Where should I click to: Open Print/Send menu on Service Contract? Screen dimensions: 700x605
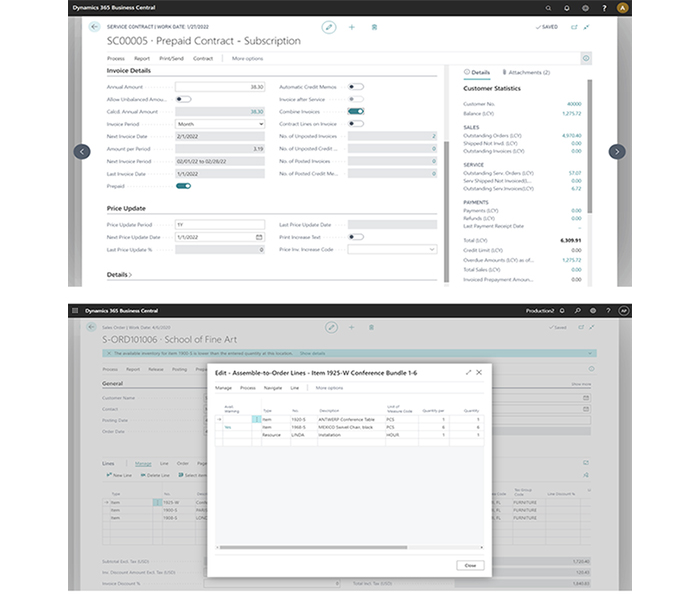171,58
